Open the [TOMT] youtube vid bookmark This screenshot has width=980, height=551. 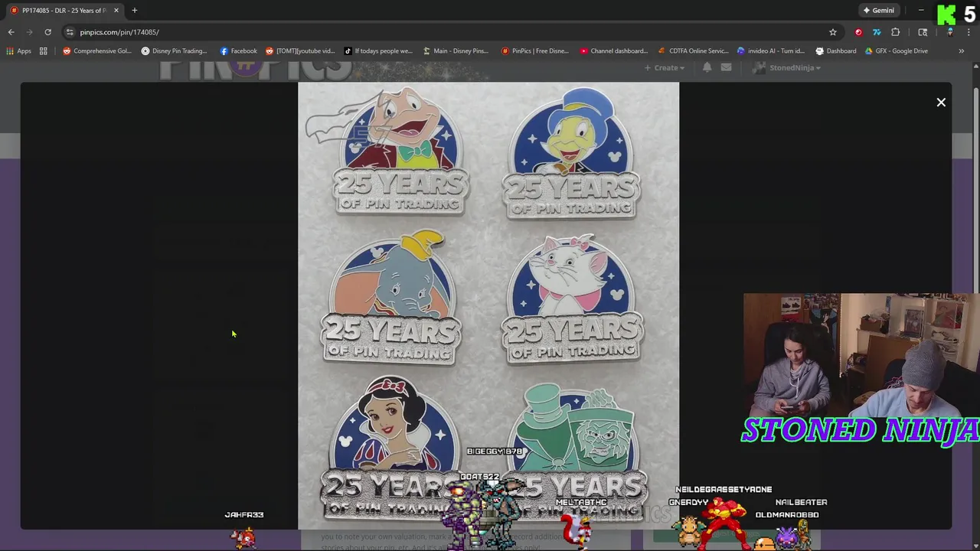click(x=300, y=51)
